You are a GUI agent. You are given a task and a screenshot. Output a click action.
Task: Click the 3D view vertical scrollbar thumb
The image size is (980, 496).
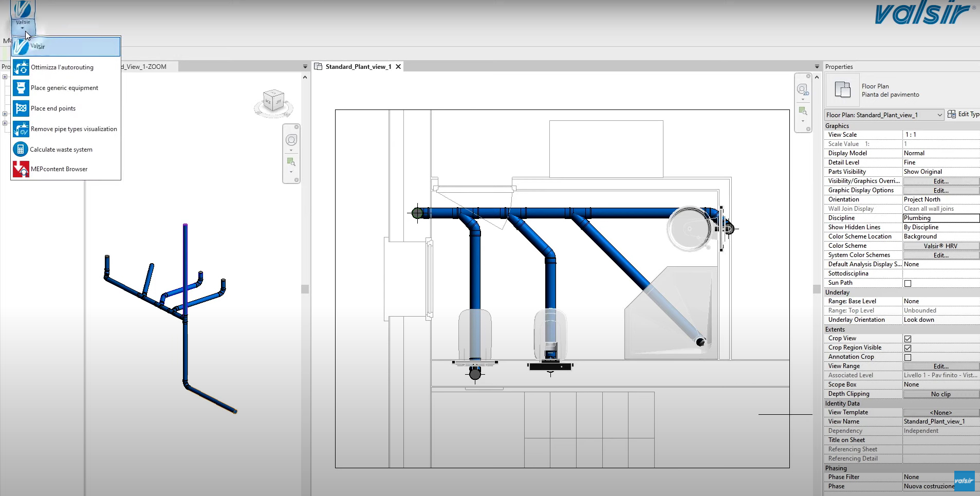click(x=305, y=289)
